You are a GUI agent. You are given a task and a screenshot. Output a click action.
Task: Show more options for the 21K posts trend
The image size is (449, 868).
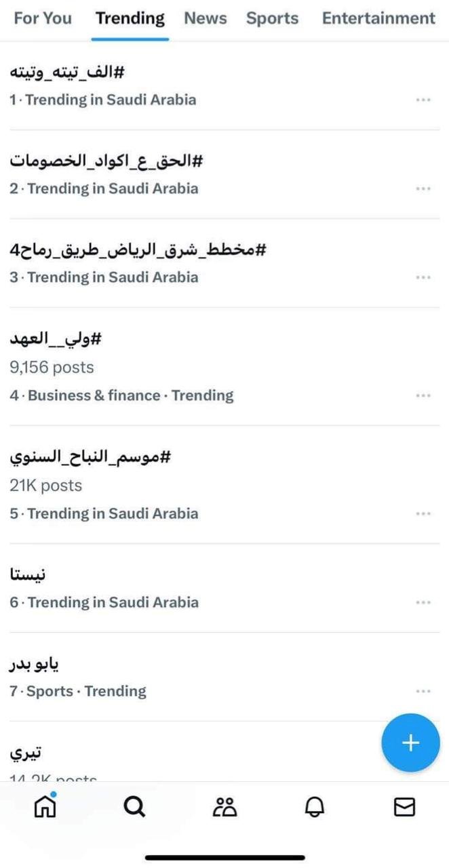(423, 513)
